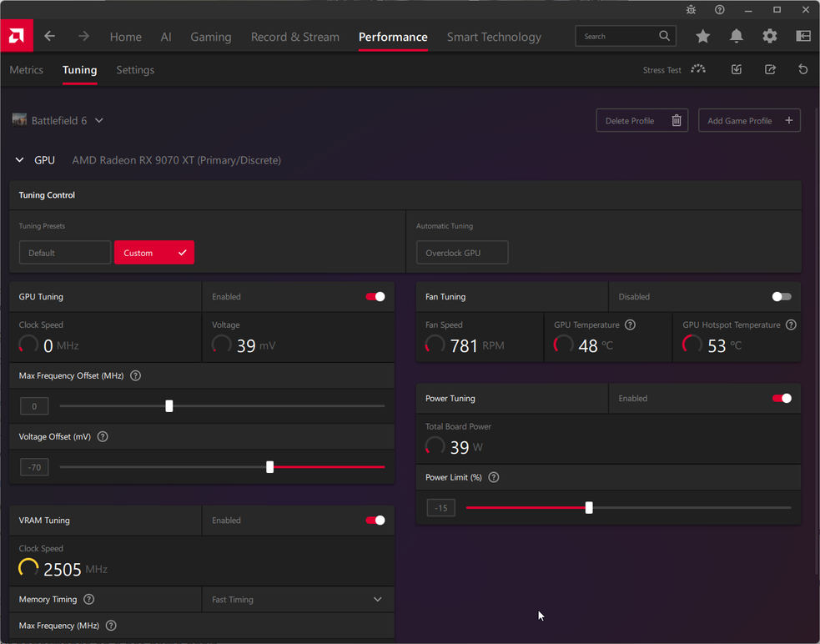This screenshot has width=820, height=644.
Task: Switch to the Metrics subtab
Action: tap(26, 69)
